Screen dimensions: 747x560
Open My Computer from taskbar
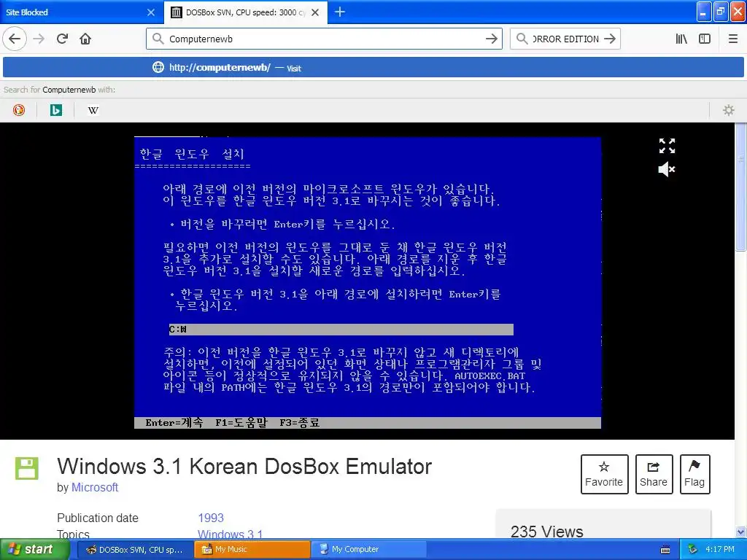[x=370, y=550]
